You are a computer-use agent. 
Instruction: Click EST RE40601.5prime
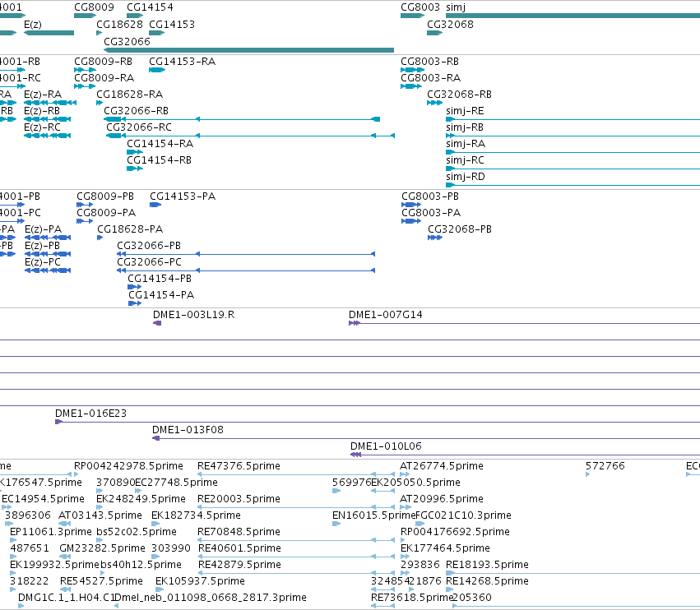pos(239,549)
